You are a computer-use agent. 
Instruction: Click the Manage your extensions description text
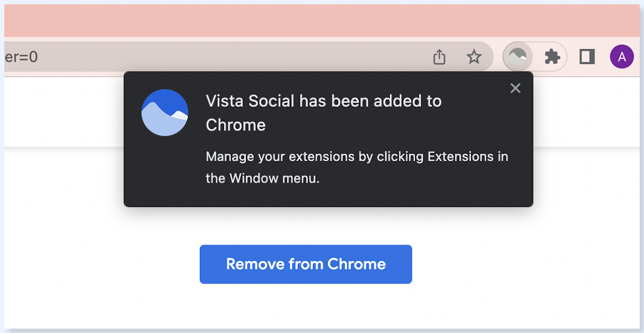[357, 168]
